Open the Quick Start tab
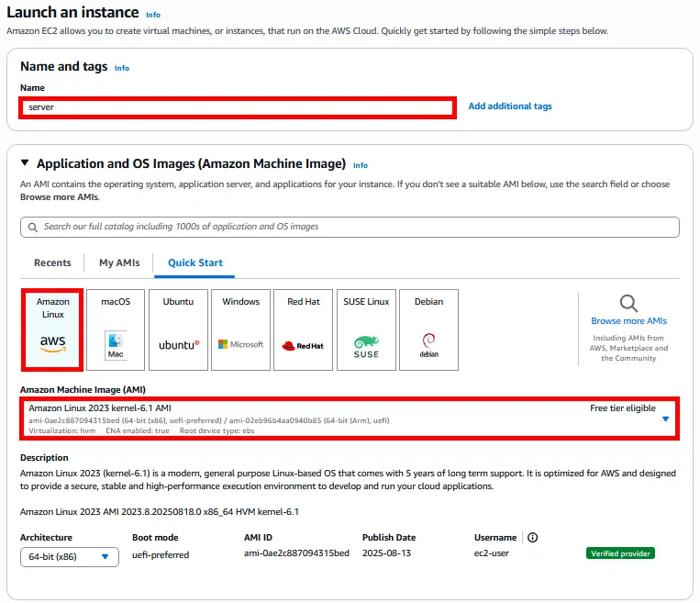The width and height of the screenshot is (700, 603). click(x=195, y=262)
